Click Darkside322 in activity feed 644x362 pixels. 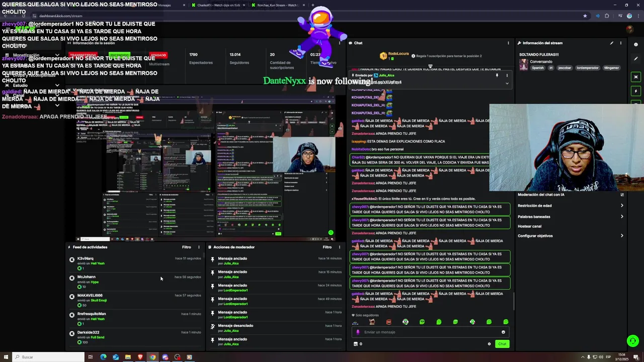point(89,332)
